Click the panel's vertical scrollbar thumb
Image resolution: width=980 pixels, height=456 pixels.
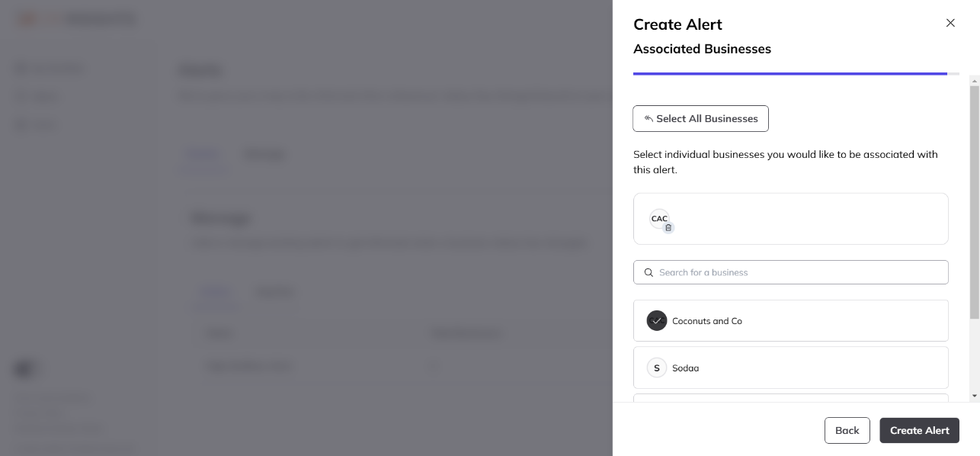pos(975,202)
